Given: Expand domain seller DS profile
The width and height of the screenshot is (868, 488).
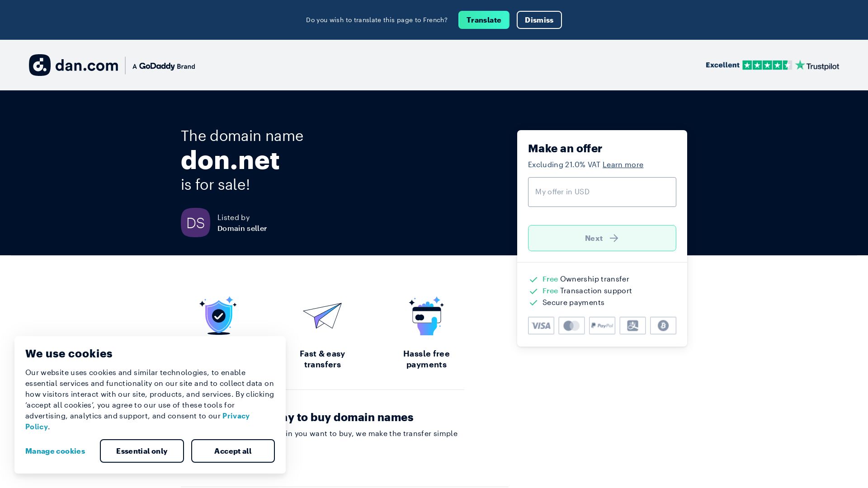Looking at the screenshot, I should click(196, 222).
